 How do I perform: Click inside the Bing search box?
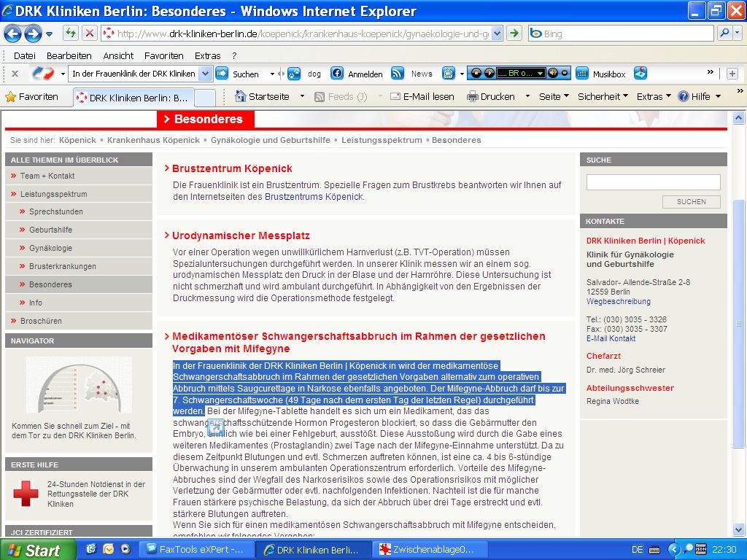(x=621, y=34)
